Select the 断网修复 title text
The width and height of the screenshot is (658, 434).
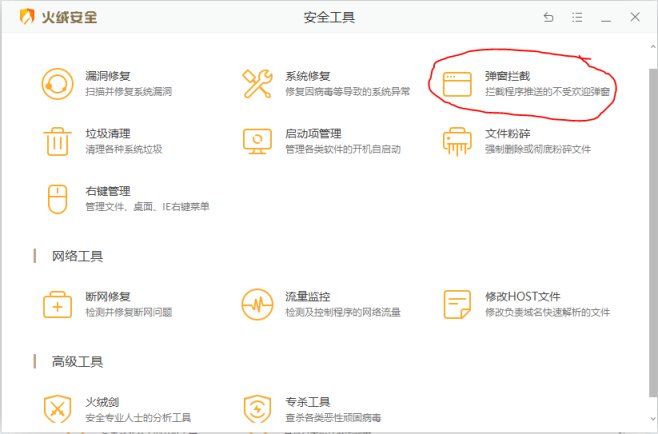tap(108, 296)
